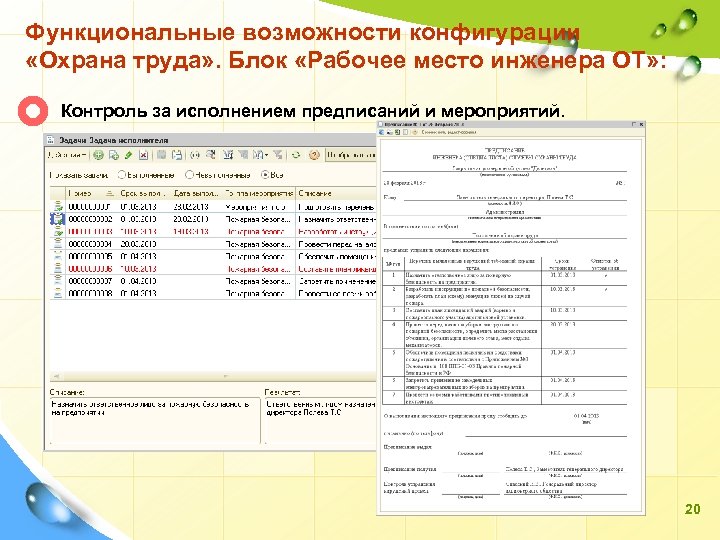The width and height of the screenshot is (720, 540).
Task: Click the icon left of the interval button
Action: 177,155
